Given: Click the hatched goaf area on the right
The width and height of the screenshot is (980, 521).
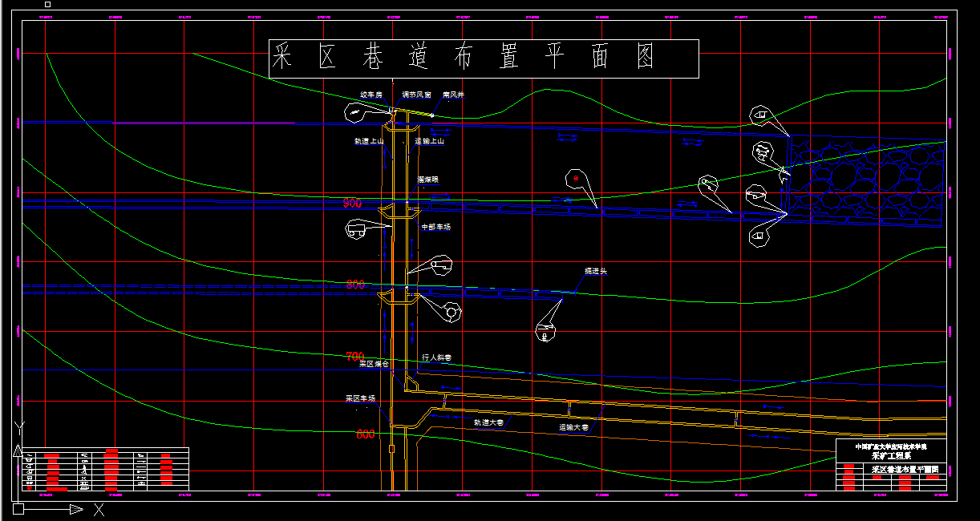Looking at the screenshot, I should [x=866, y=178].
